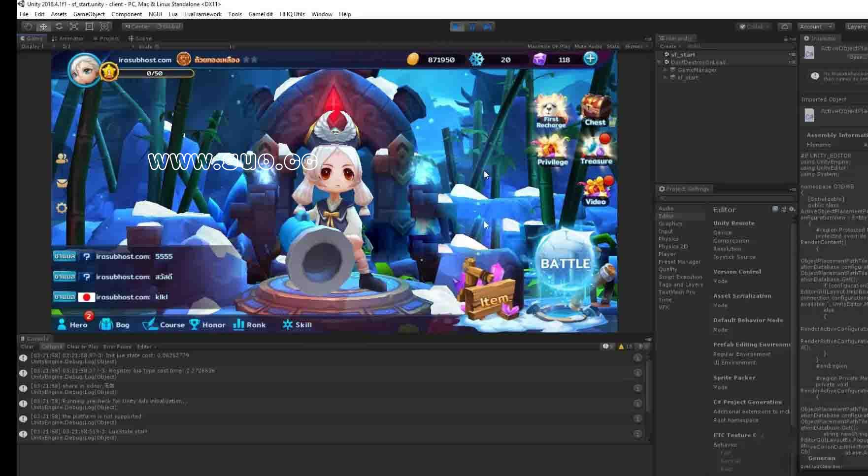Select Graphics in Project Settings list
Screen dimensions: 868x476
(x=670, y=223)
